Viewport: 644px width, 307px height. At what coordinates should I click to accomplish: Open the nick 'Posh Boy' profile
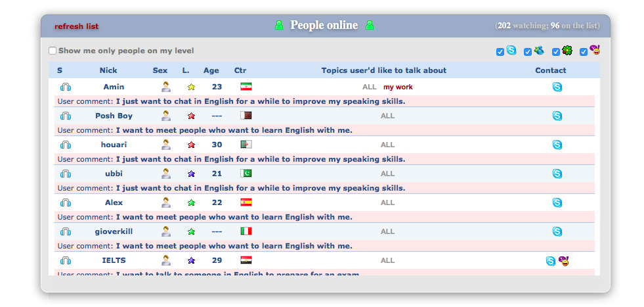pyautogui.click(x=114, y=116)
